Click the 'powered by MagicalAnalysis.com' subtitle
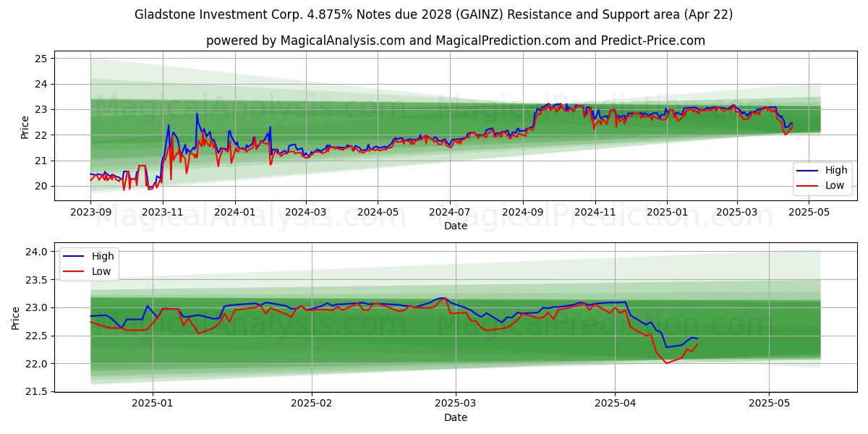Viewport: 868px width, 434px height. (x=456, y=41)
